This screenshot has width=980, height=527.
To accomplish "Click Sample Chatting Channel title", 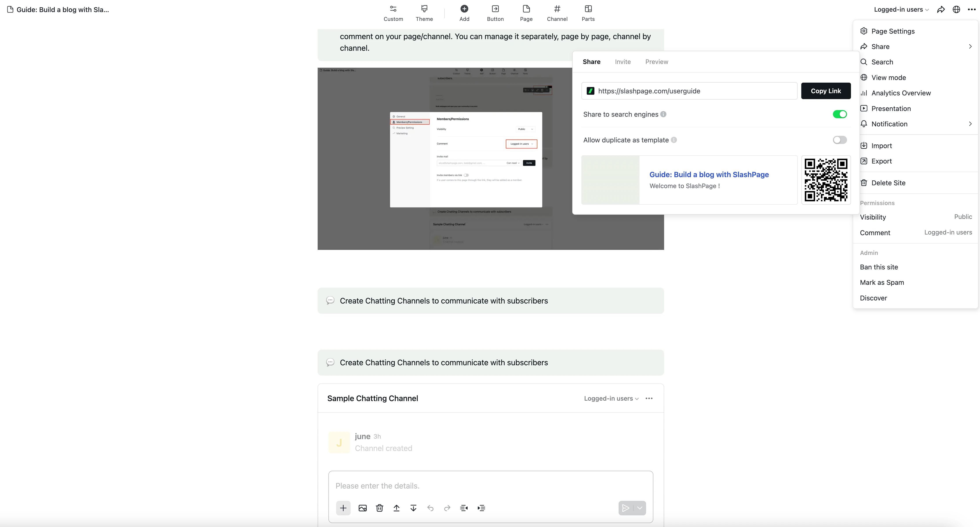I will [x=372, y=398].
